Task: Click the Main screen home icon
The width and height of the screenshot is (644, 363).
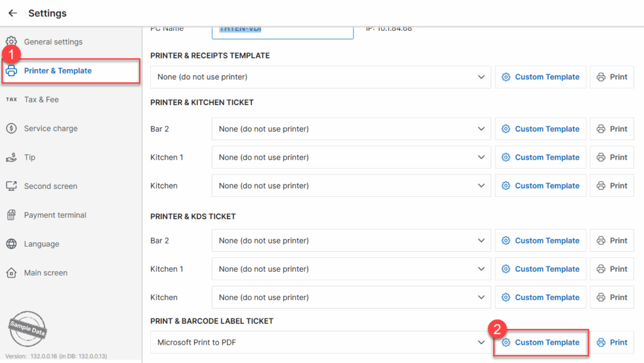Action: pos(11,273)
